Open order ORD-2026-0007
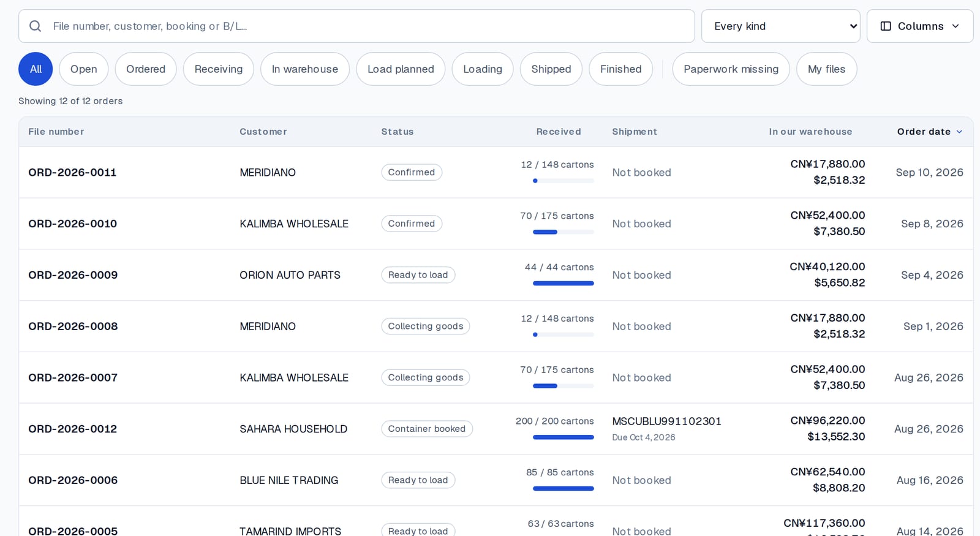980x536 pixels. [73, 378]
